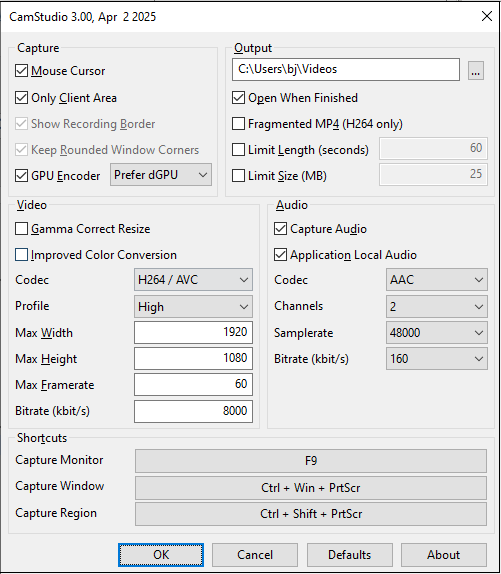Click video Bitrate (kbit/s) field

pyautogui.click(x=193, y=411)
